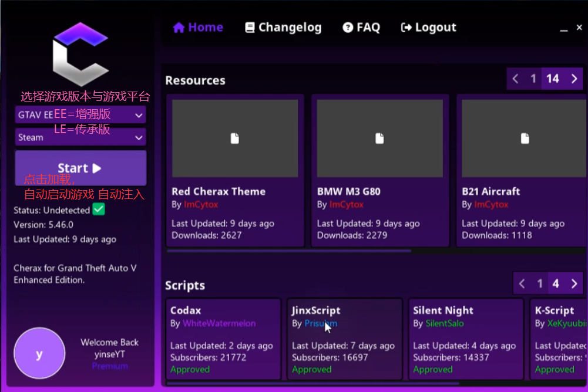Go to previous Scripts page arrow
The image size is (588, 392).
[522, 283]
